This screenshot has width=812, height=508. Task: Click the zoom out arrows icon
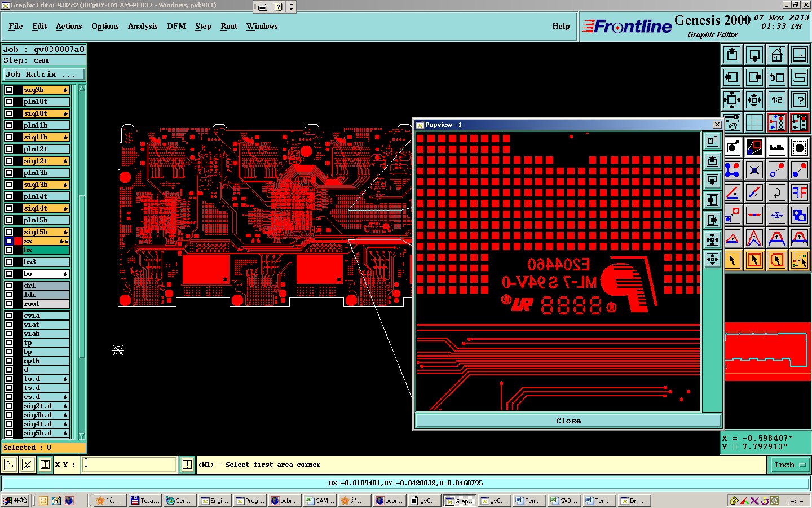pyautogui.click(x=732, y=100)
